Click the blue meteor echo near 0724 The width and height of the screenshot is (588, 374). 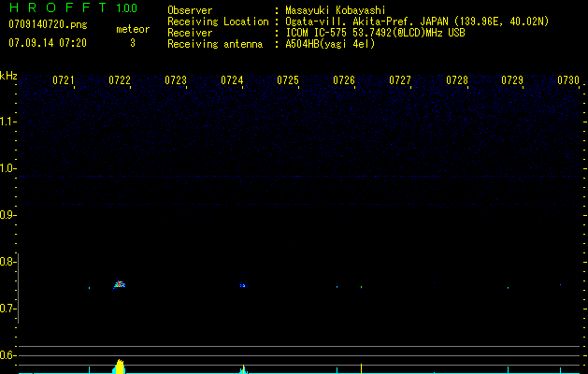tap(243, 285)
